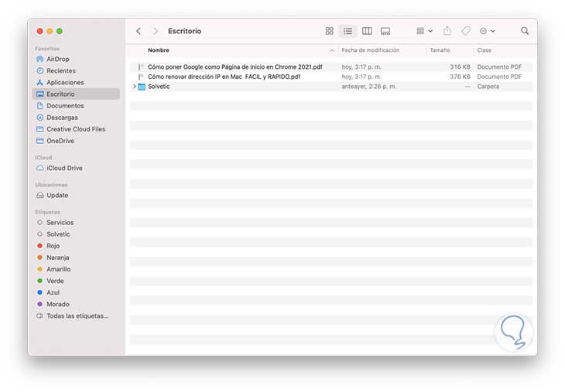Click the 'anteayer, 2:26 p. m.' date cell
Viewport: 565px width, 392px height.
(369, 87)
